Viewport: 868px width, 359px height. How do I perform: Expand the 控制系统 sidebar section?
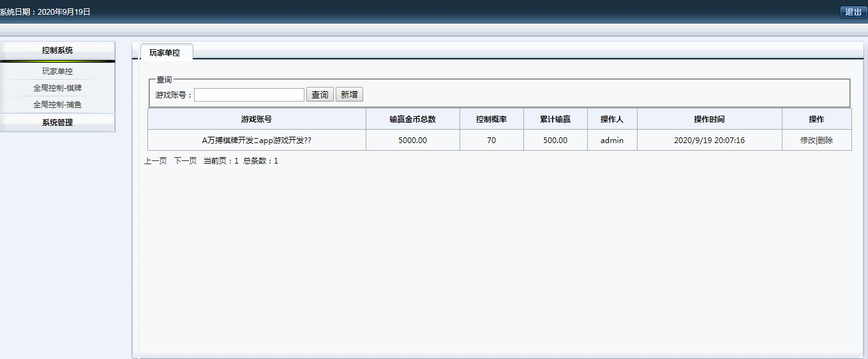point(57,50)
